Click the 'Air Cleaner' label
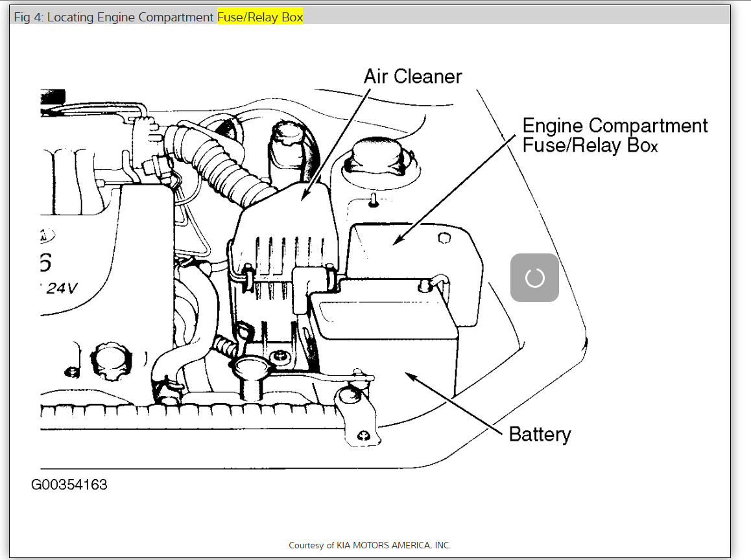Screen dimensions: 751x560 (413, 76)
